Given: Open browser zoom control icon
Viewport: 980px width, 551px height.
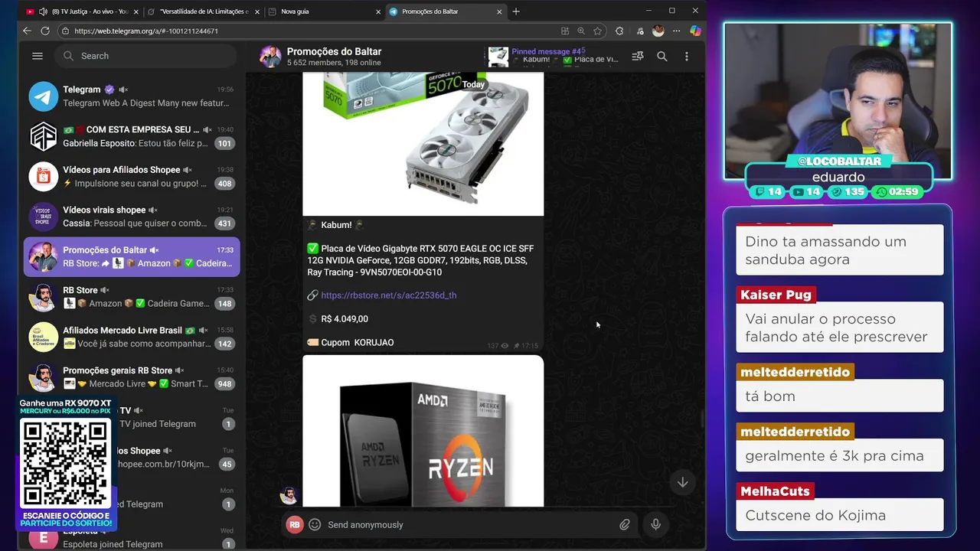Looking at the screenshot, I should tap(581, 31).
